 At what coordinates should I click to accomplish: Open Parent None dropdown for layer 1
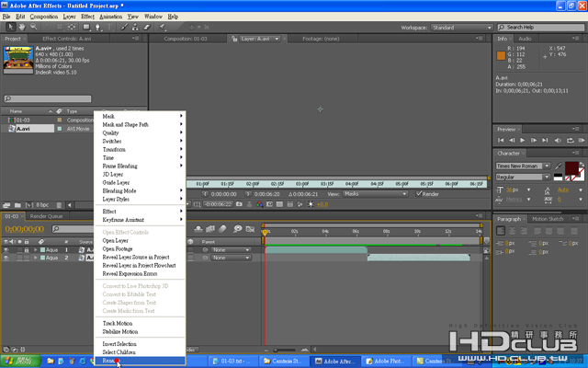click(231, 249)
